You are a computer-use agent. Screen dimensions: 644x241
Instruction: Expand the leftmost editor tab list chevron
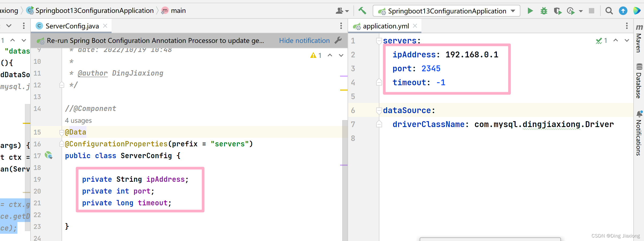tap(9, 26)
